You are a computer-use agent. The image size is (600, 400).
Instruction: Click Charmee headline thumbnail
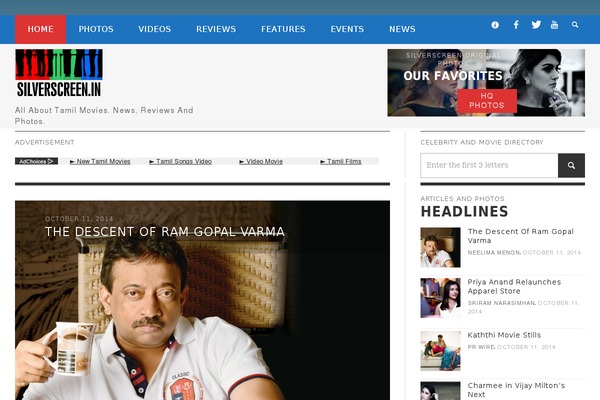pyautogui.click(x=440, y=391)
